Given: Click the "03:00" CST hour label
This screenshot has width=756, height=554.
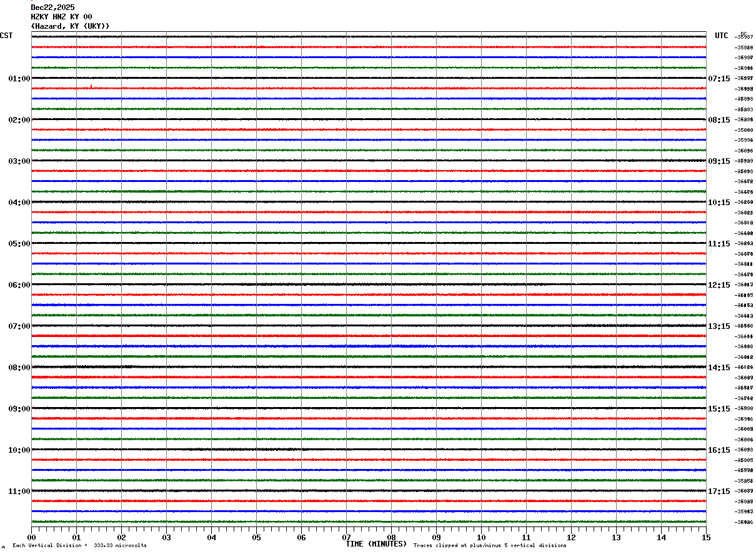Looking at the screenshot, I should (x=19, y=161).
